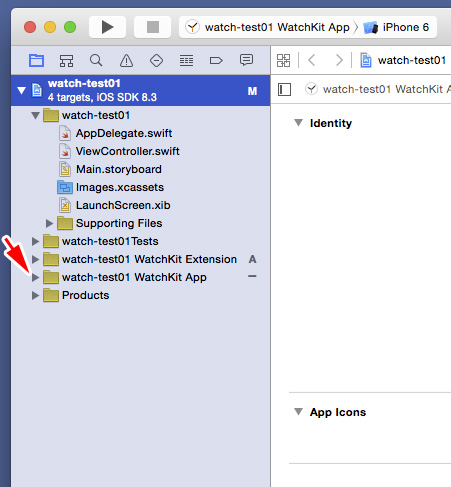Open LaunchScreen.xib

123,205
